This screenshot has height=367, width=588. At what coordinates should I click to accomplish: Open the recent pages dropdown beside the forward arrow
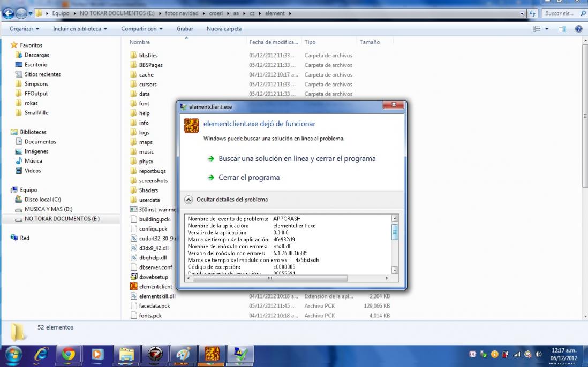[x=31, y=14]
